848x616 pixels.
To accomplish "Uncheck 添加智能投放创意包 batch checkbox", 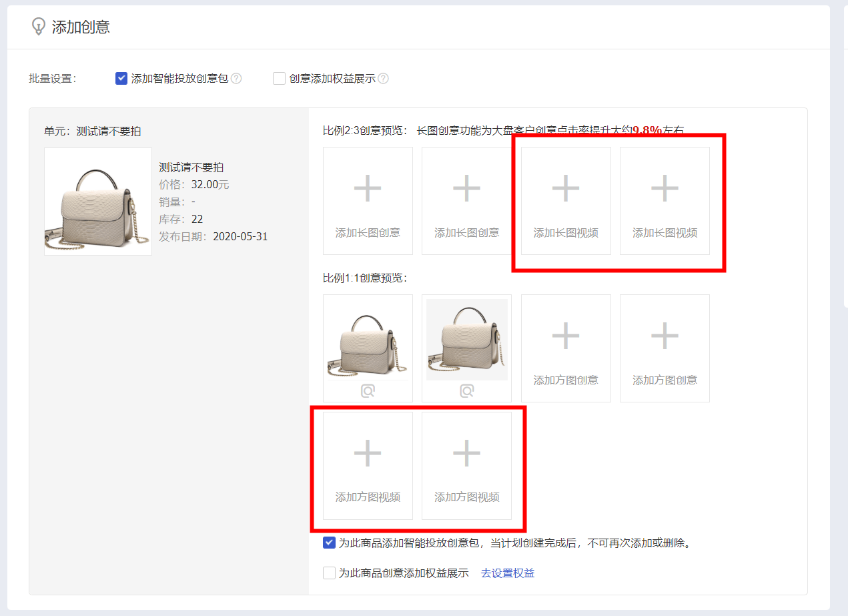I will click(x=121, y=79).
